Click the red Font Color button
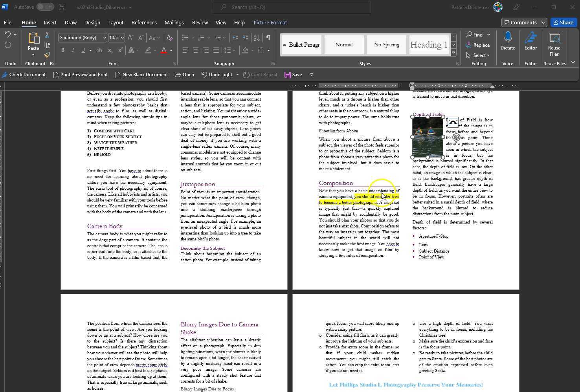The height and width of the screenshot is (392, 580). [x=164, y=50]
